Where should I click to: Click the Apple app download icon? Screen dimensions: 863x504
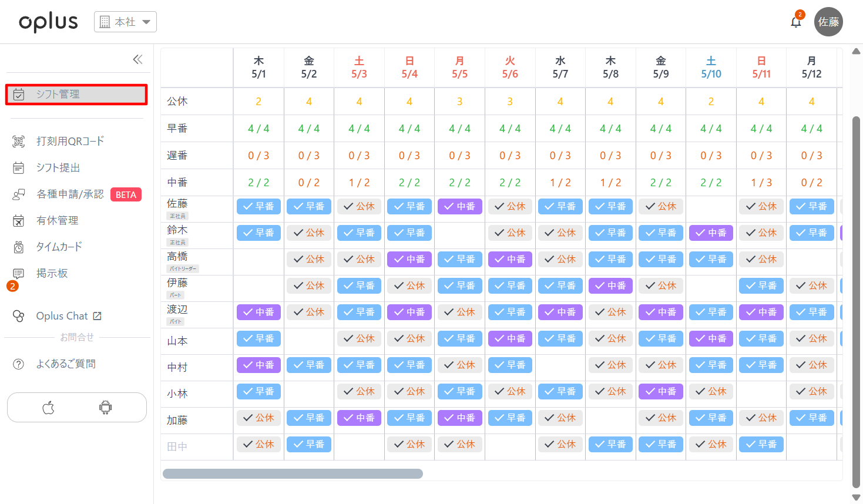pyautogui.click(x=48, y=408)
